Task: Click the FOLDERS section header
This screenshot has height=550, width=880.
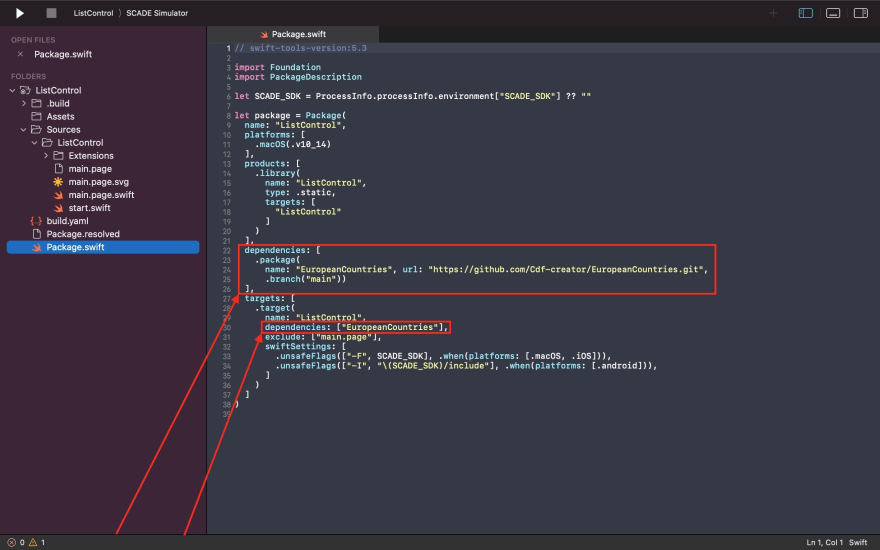Action: (29, 76)
